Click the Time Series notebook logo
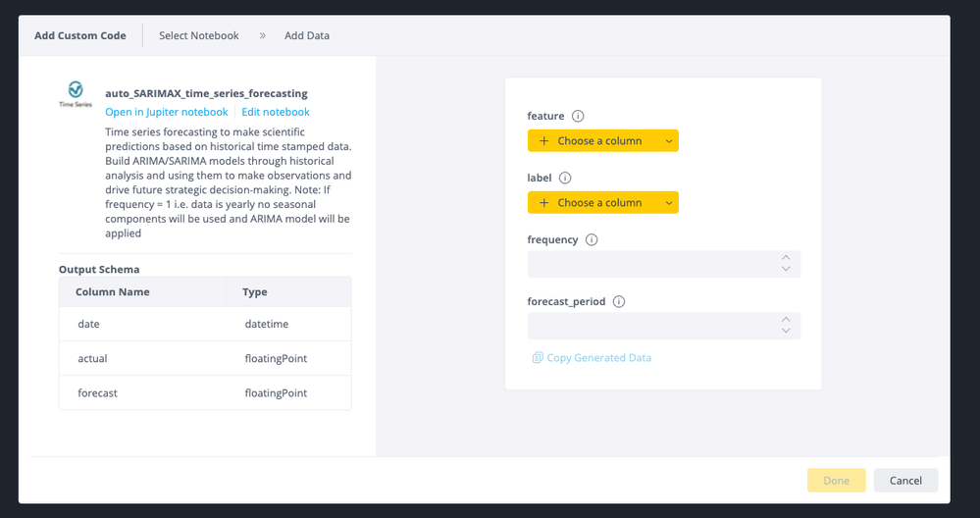 coord(76,96)
